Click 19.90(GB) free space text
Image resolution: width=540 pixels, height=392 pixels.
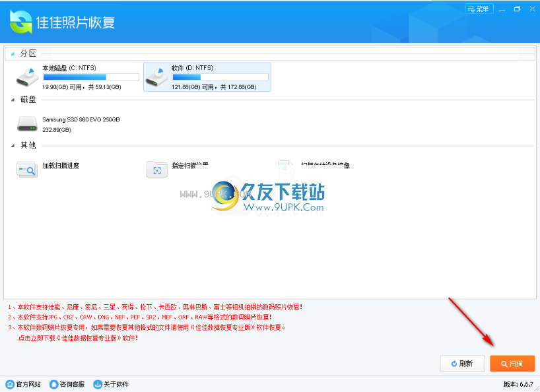coord(82,87)
